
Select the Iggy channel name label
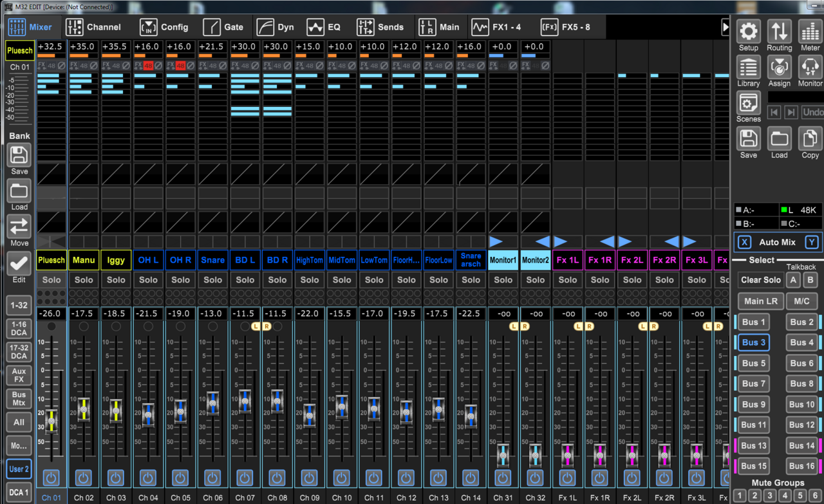[x=116, y=260]
